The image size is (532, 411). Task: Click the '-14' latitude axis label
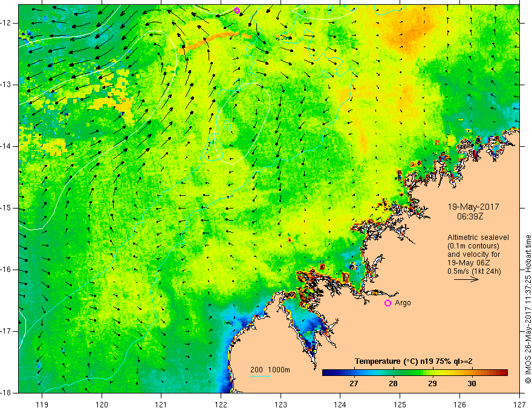7,146
